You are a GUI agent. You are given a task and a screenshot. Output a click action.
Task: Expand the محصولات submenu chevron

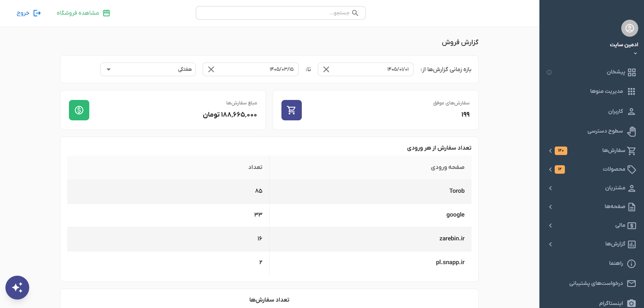click(x=550, y=169)
